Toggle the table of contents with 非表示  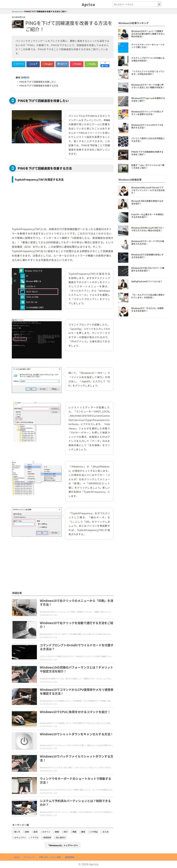pos(25,77)
